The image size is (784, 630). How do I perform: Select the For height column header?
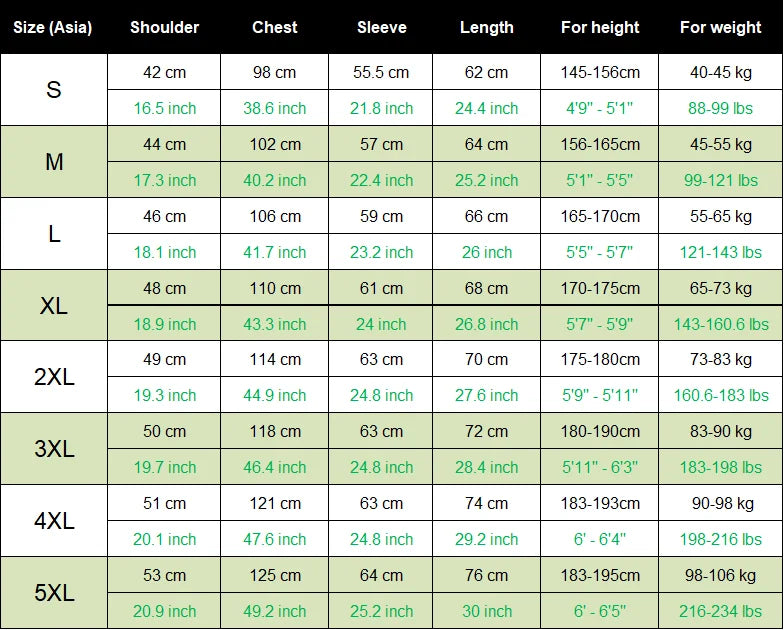coord(600,28)
